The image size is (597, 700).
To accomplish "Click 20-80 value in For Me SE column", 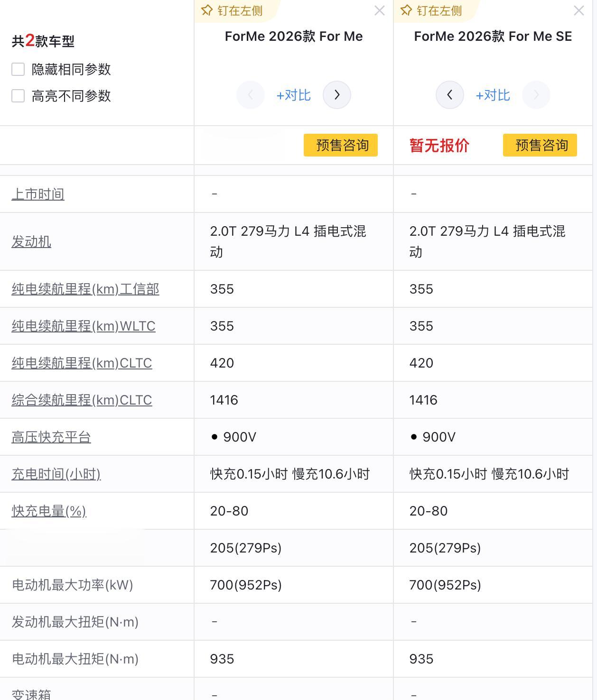I will click(429, 511).
